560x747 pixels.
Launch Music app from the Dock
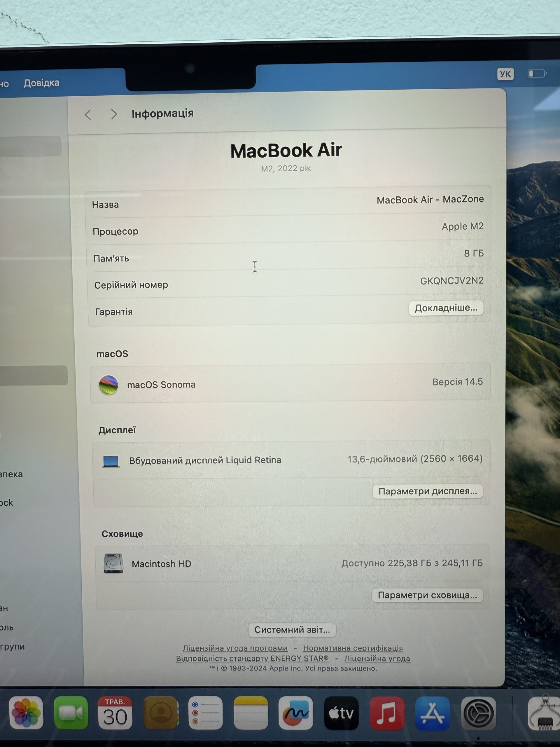(x=387, y=713)
